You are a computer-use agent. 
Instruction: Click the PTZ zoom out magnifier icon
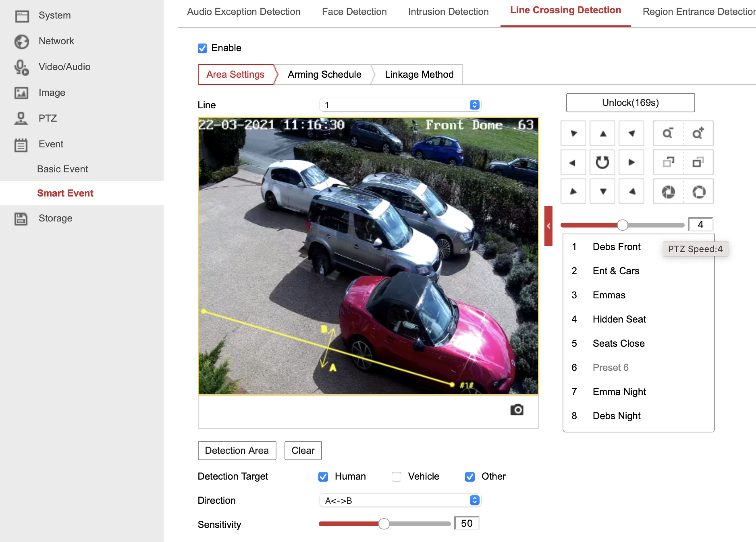point(668,133)
